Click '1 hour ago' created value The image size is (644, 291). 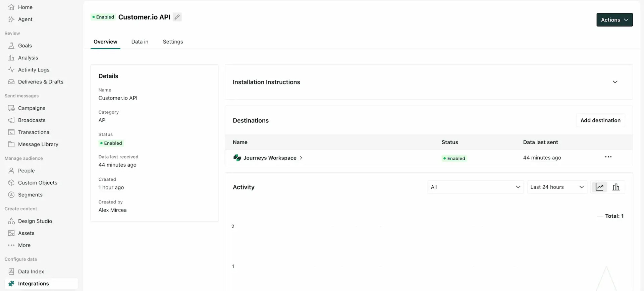[x=111, y=188]
